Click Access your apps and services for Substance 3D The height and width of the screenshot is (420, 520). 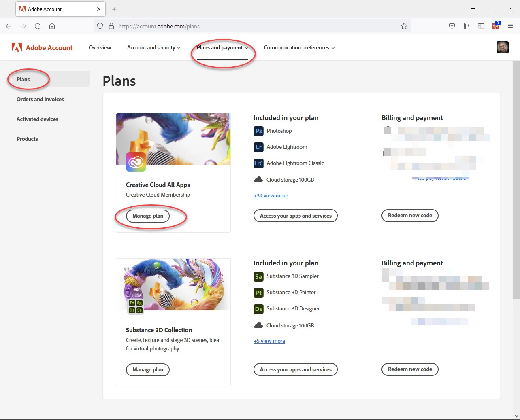pyautogui.click(x=296, y=369)
